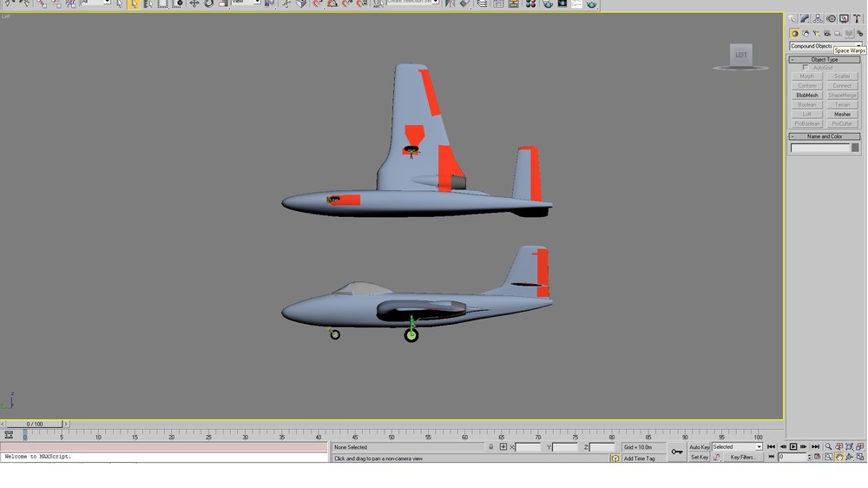Activate the Select and Move tool
Image resolution: width=868 pixels, height=488 pixels.
point(194,3)
